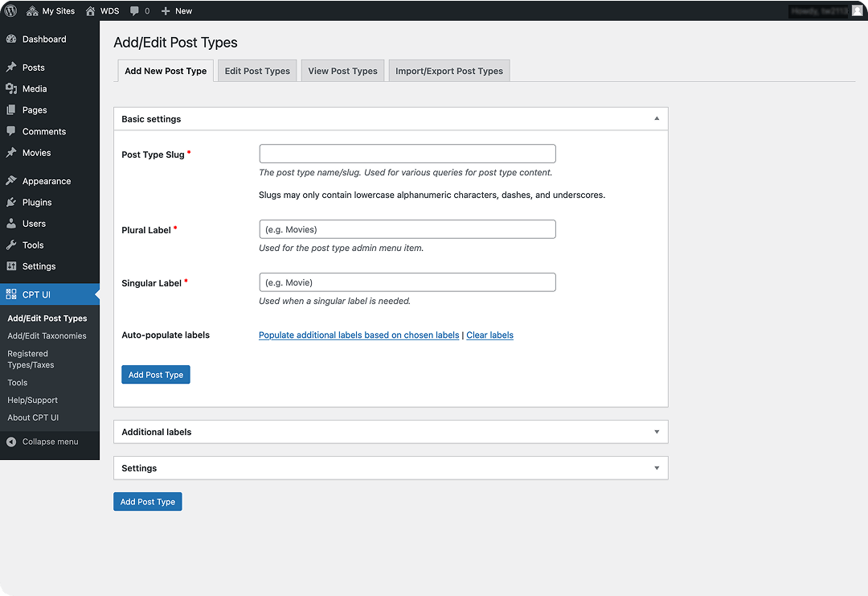Open Users via its sidebar icon
The height and width of the screenshot is (596, 868).
13,224
